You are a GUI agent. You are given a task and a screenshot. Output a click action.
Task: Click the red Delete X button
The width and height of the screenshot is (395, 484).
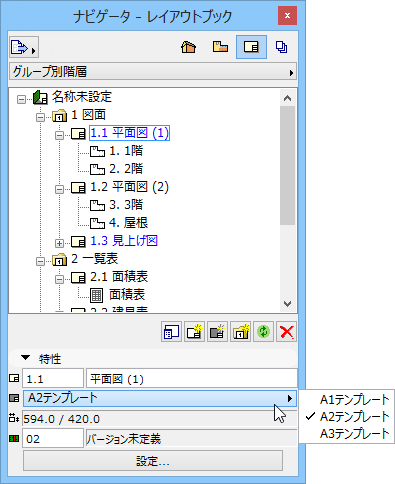[286, 332]
